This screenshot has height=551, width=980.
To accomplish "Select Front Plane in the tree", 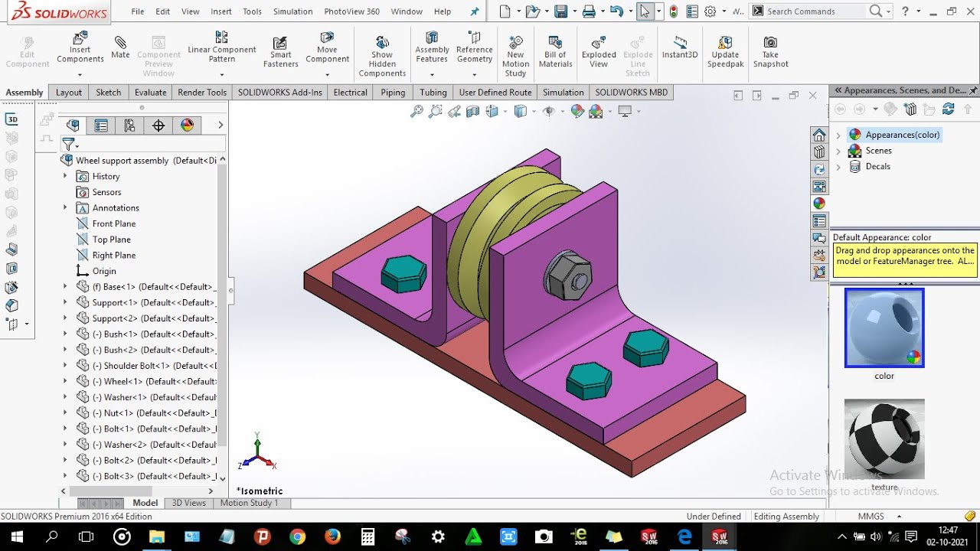I will pyautogui.click(x=114, y=223).
